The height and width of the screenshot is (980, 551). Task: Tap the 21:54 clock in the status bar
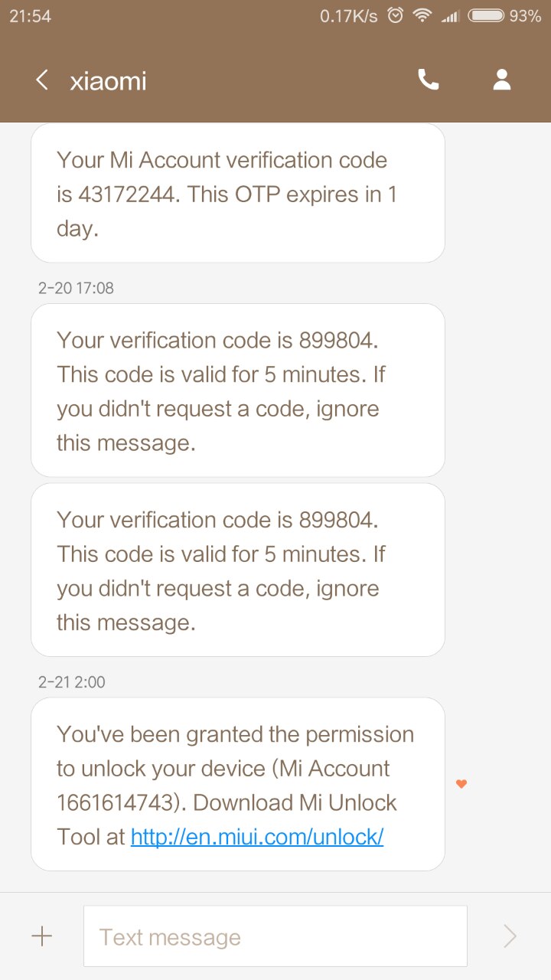(31, 16)
